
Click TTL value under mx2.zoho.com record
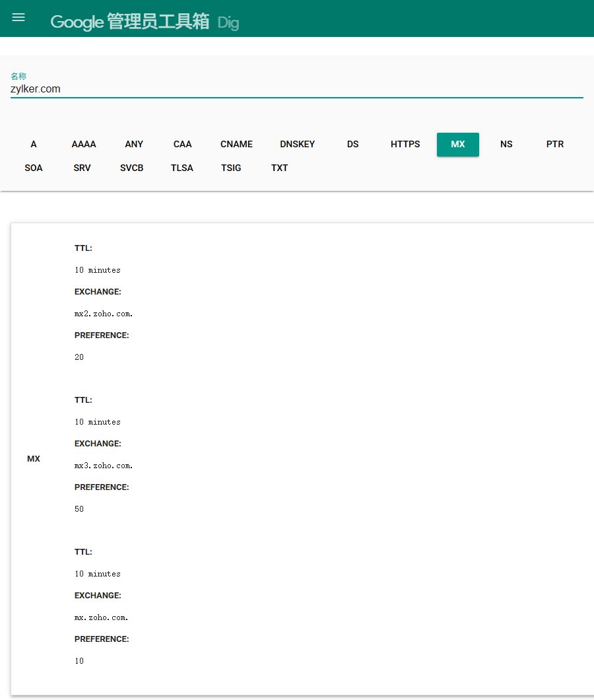pos(98,270)
